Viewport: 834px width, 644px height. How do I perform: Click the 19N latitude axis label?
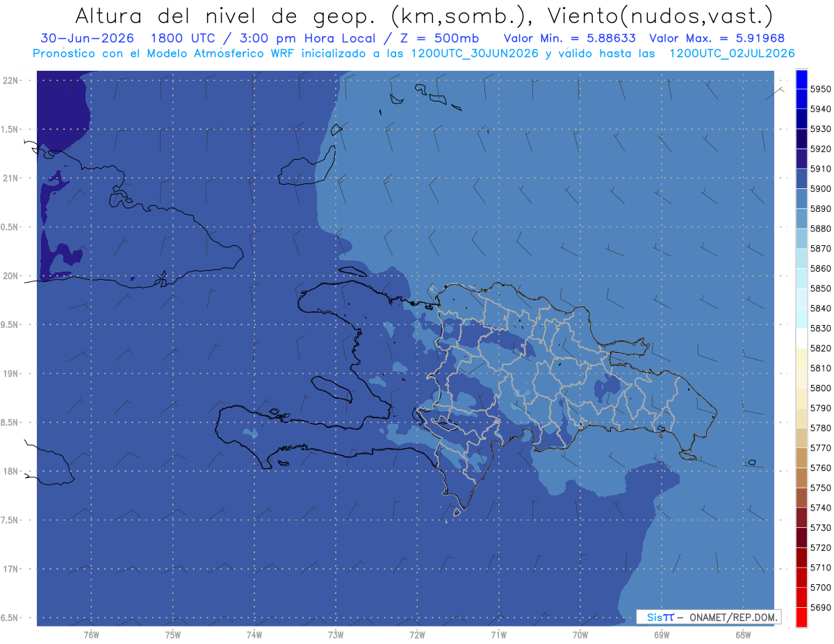click(10, 374)
